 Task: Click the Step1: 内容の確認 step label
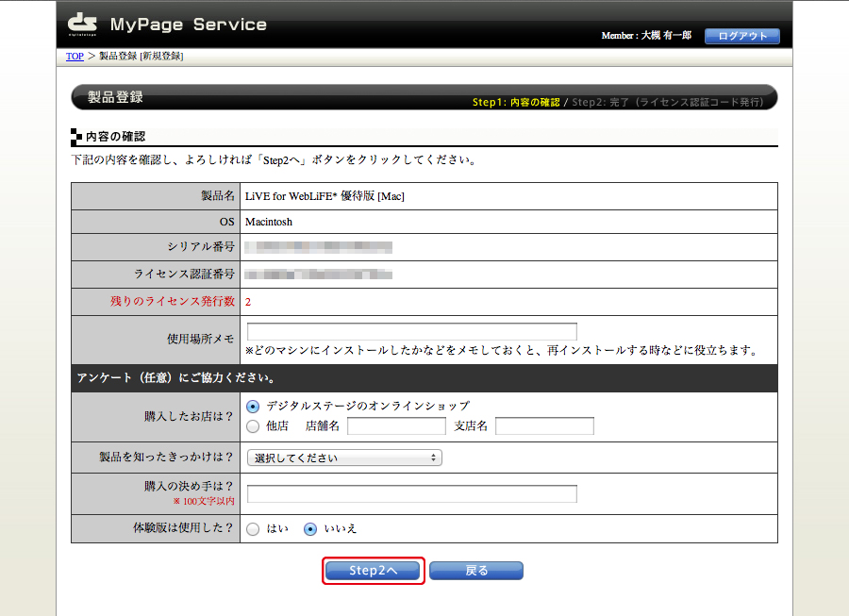pyautogui.click(x=516, y=102)
